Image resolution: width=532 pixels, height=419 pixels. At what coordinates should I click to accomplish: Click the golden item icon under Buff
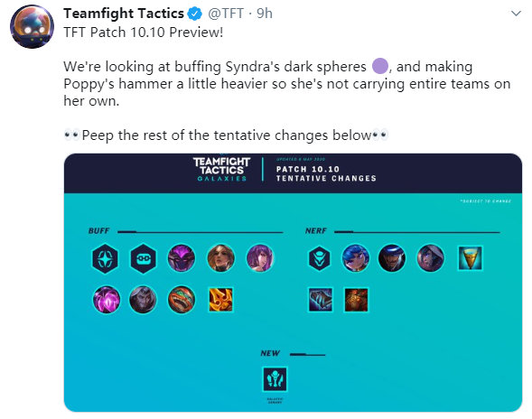tap(220, 300)
